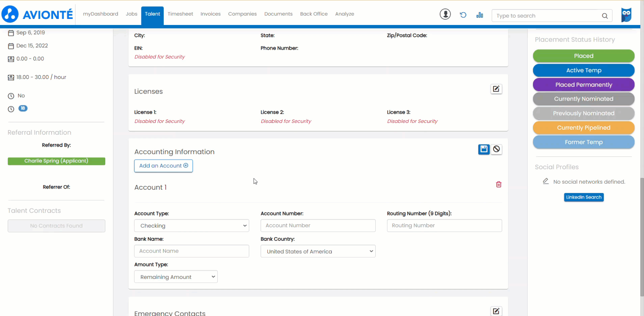Screen dimensions: 644x316
Task: Select Previously Nominated status
Action: tap(584, 113)
